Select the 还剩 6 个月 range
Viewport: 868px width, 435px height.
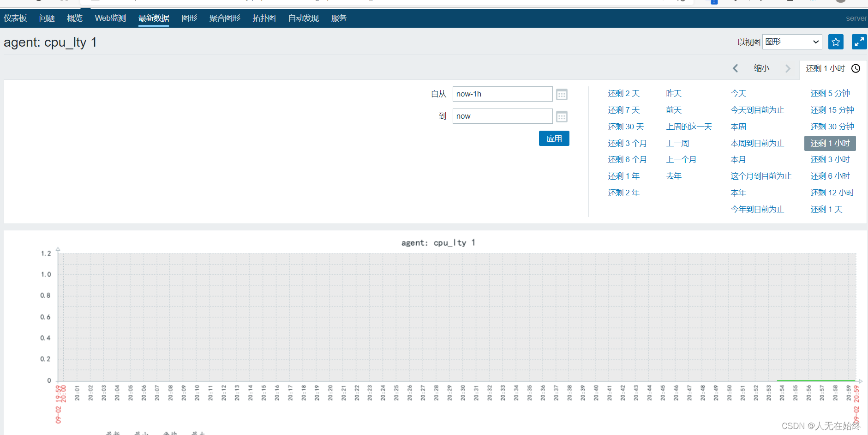628,160
